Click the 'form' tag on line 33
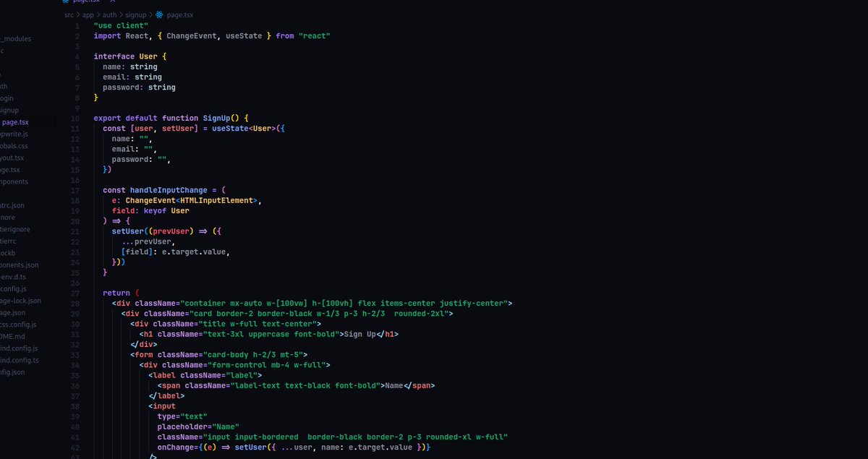This screenshot has width=868, height=459. click(x=144, y=355)
